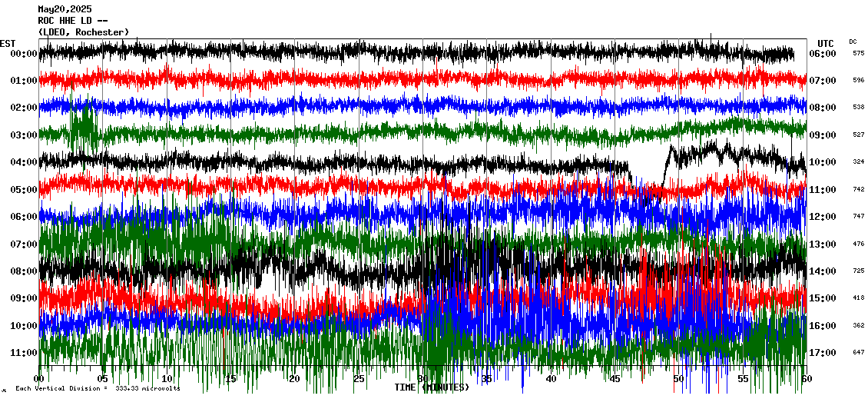Select the EST time label "04:00"
This screenshot has width=868, height=399.
click(x=24, y=162)
